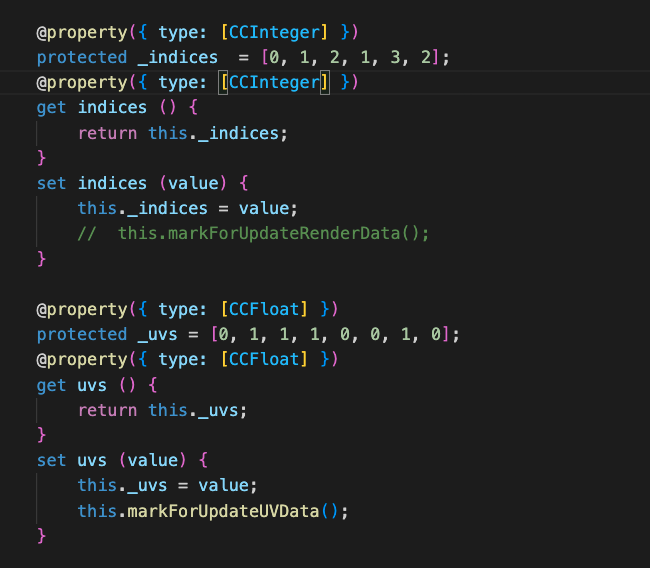
Task: Click 'get' keyword before uvs getter
Action: pyautogui.click(x=51, y=386)
